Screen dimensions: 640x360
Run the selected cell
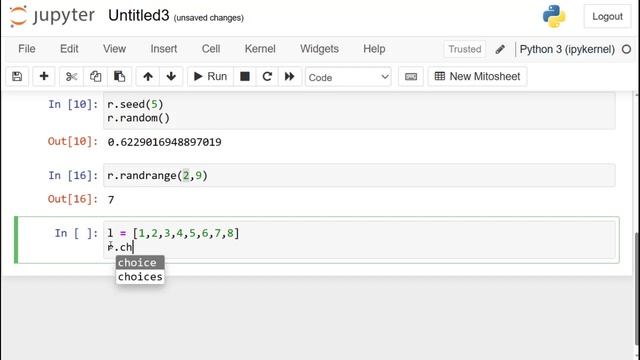click(x=210, y=76)
